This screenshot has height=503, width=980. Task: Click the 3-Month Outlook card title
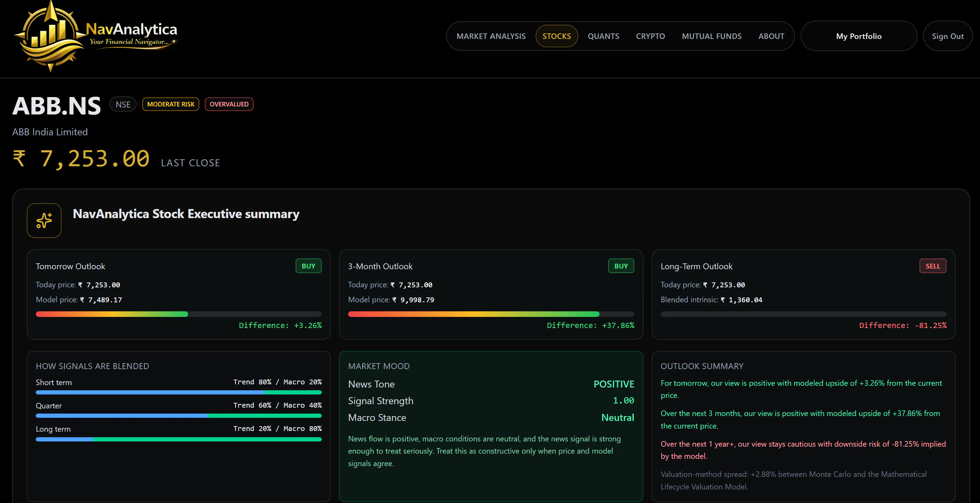coord(380,266)
